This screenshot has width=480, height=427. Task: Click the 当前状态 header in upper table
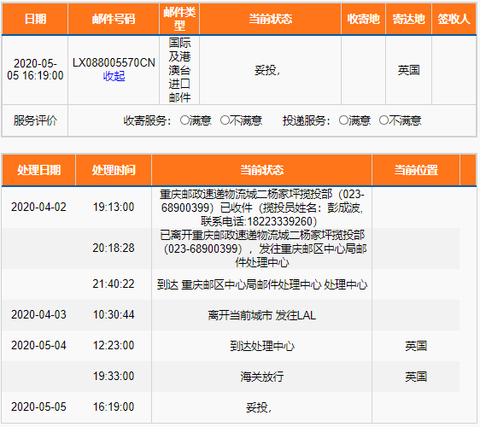tap(270, 19)
